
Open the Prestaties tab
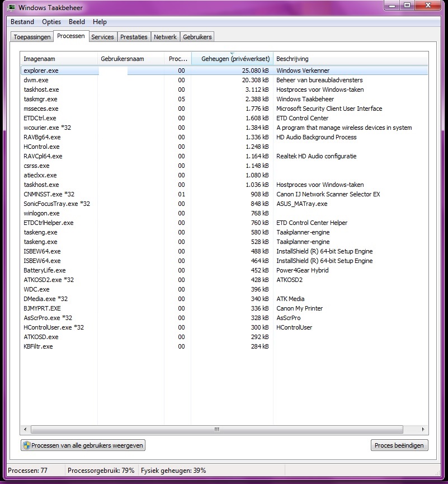[x=134, y=37]
